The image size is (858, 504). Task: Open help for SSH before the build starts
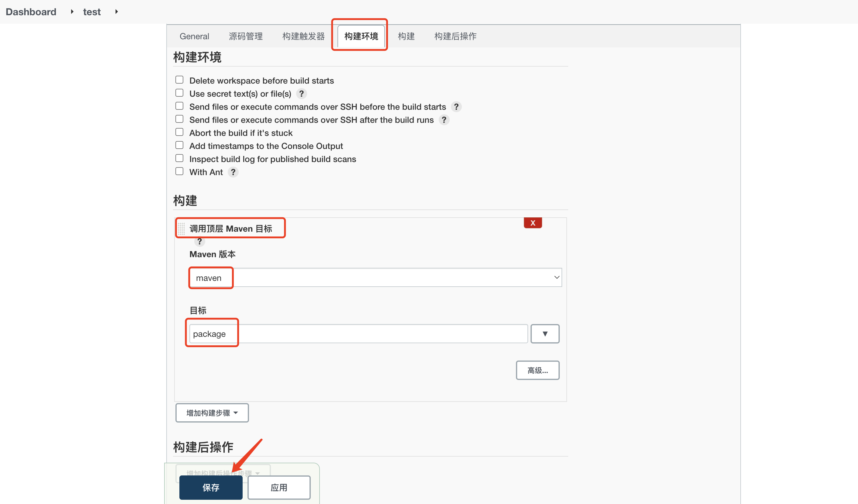pos(456,107)
